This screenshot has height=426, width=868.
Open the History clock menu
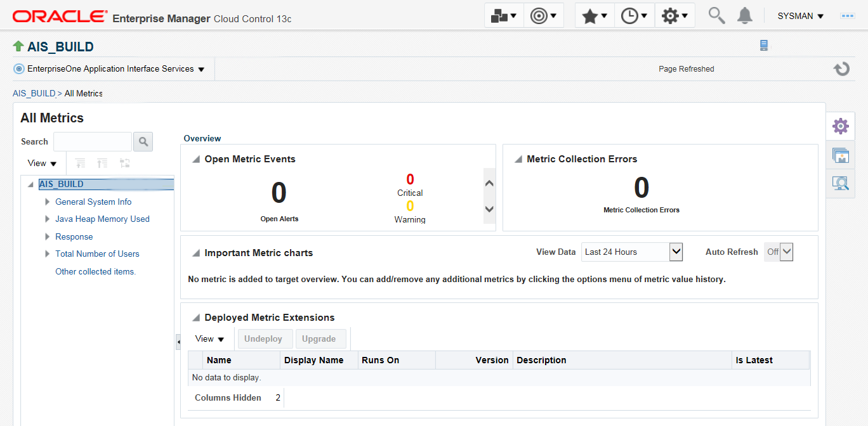pos(634,16)
